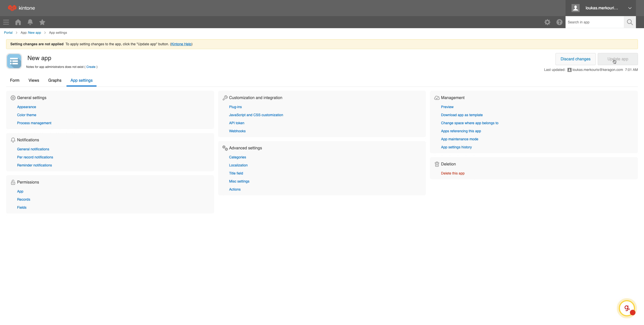Click the favorites star icon
This screenshot has width=644, height=325.
point(42,22)
